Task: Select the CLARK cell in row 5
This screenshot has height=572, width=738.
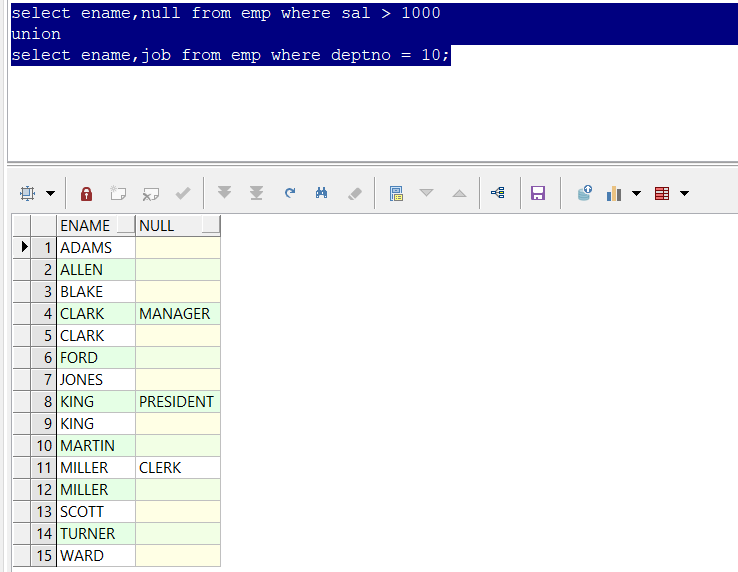Action: (x=96, y=336)
